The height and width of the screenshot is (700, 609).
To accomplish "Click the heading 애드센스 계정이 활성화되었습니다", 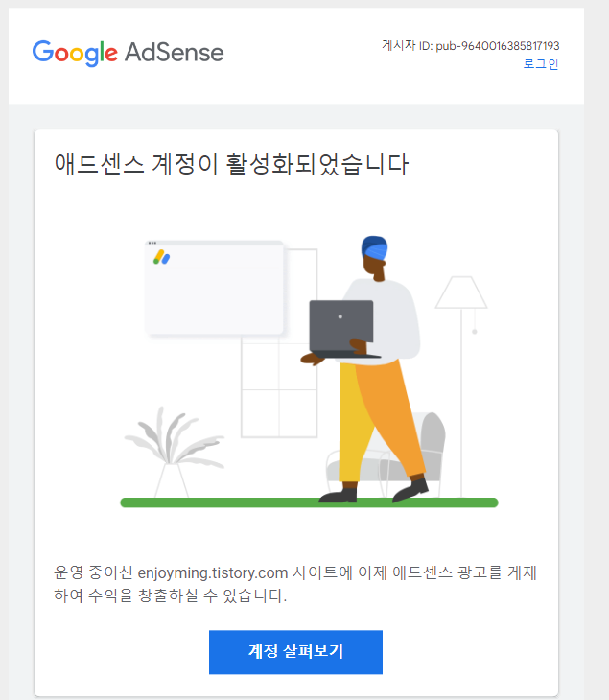I will point(231,164).
